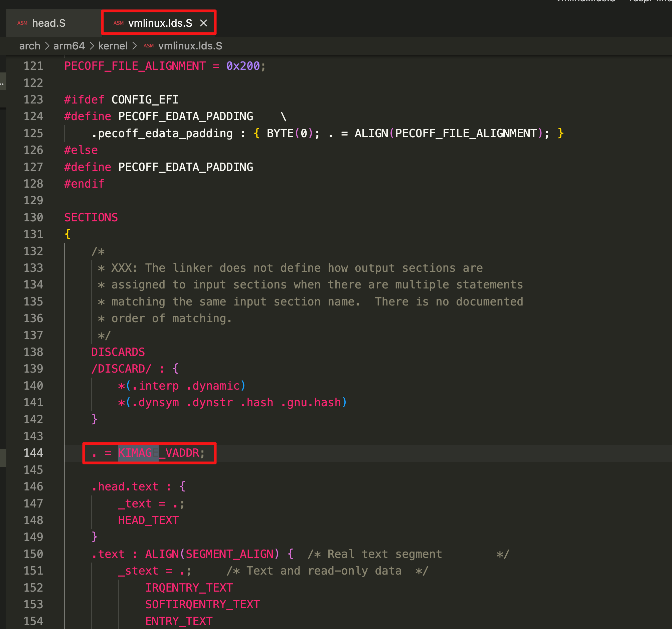Open the arch breadcrumb dropdown
The image size is (672, 629).
click(29, 46)
